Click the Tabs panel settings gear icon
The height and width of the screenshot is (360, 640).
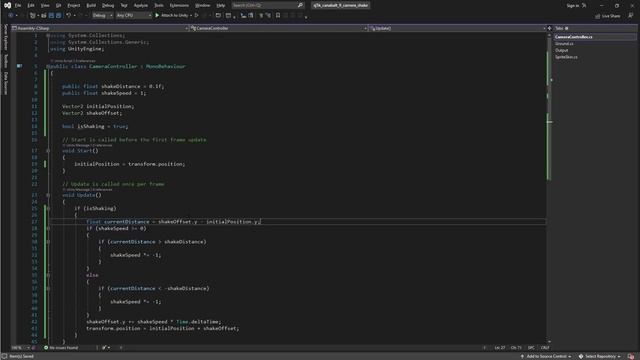click(x=567, y=28)
